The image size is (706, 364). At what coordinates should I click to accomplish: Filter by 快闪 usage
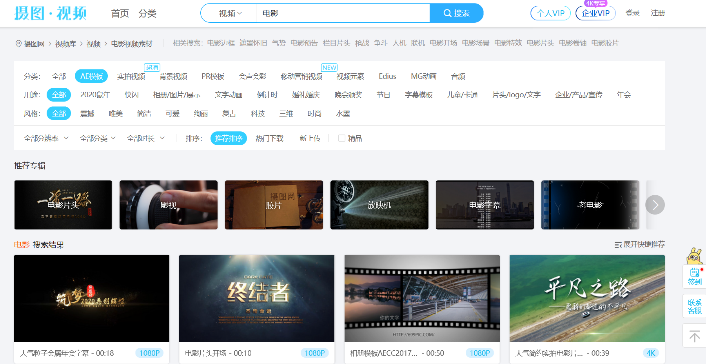coord(131,95)
